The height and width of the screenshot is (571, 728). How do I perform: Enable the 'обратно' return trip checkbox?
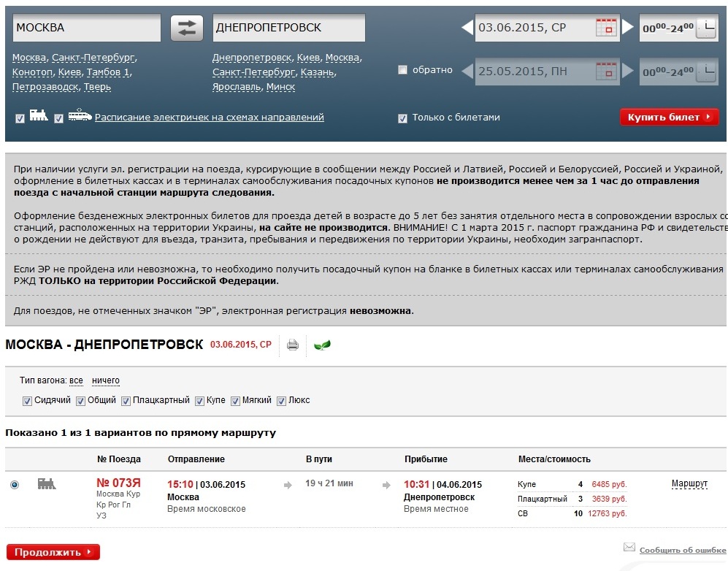click(402, 70)
